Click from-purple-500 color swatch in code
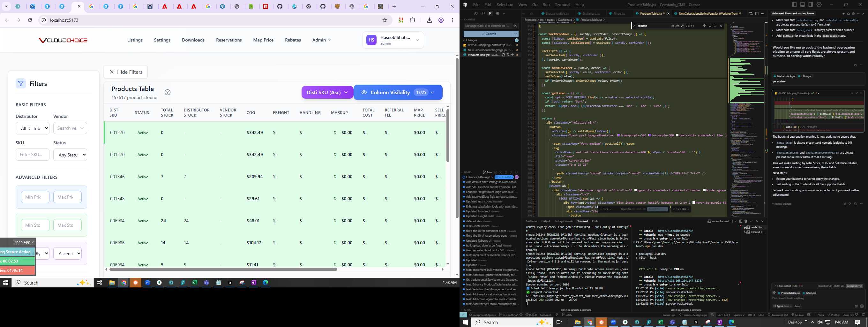 click(x=619, y=135)
